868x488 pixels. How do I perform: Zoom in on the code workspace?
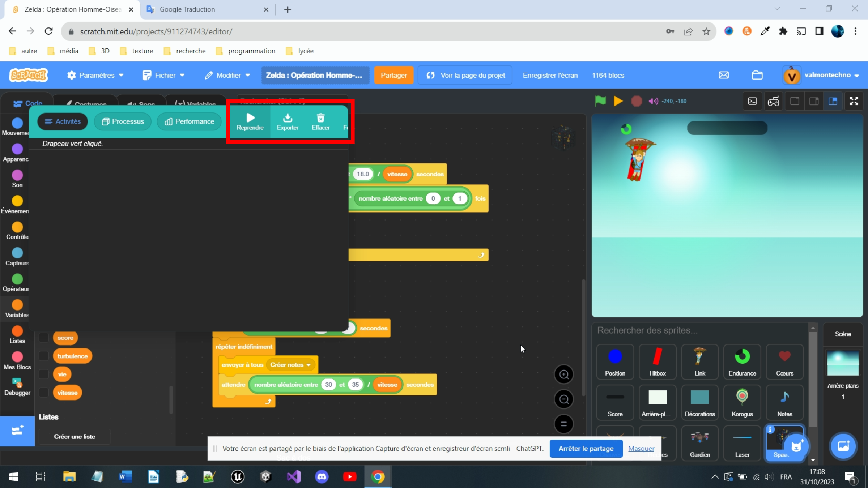[563, 374]
